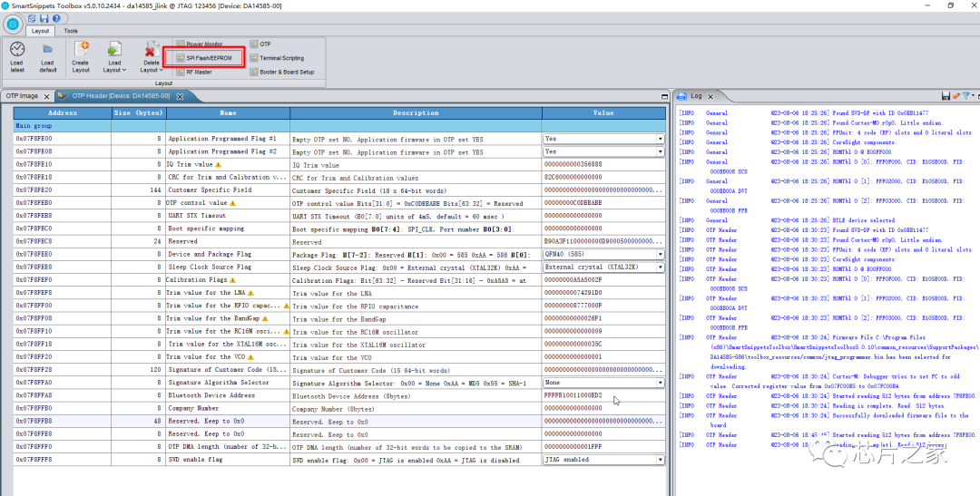Viewport: 980px width, 496px height.
Task: Click Load default folder icon
Action: point(47,49)
